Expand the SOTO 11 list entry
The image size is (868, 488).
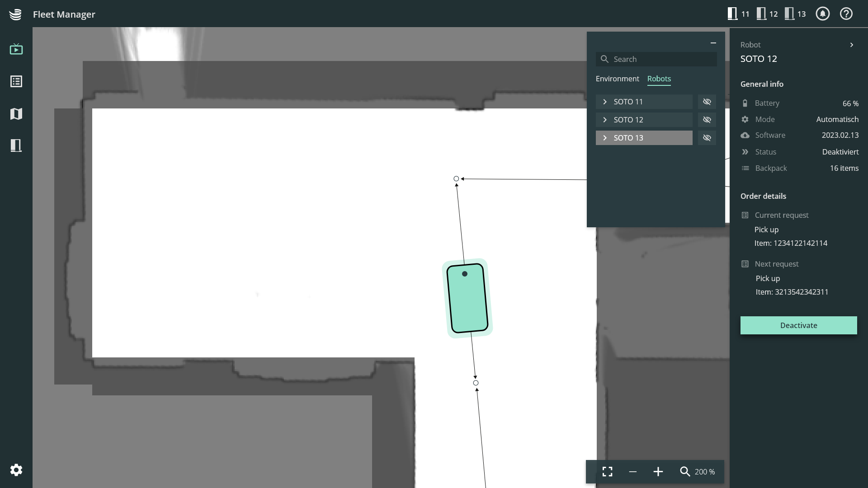605,102
